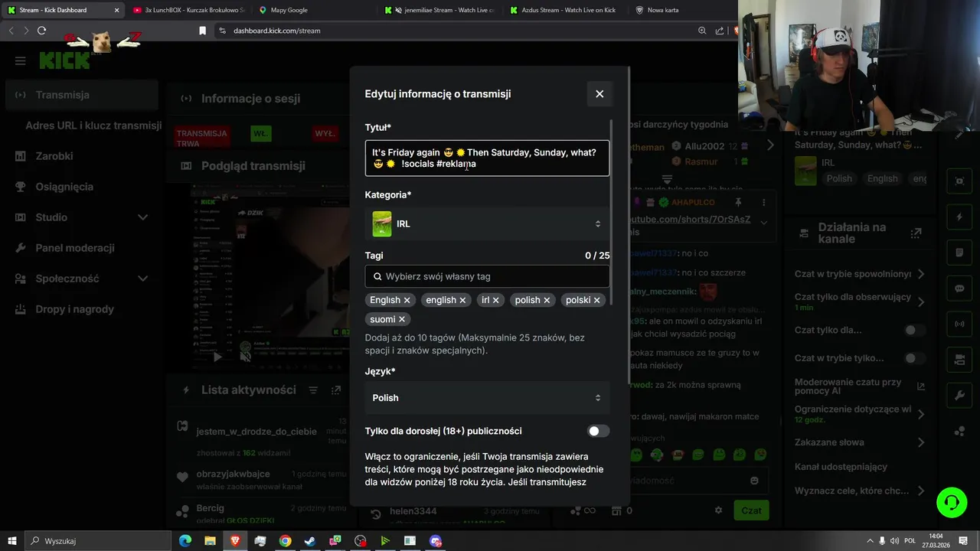Click the wrench side panel icon

tap(959, 396)
